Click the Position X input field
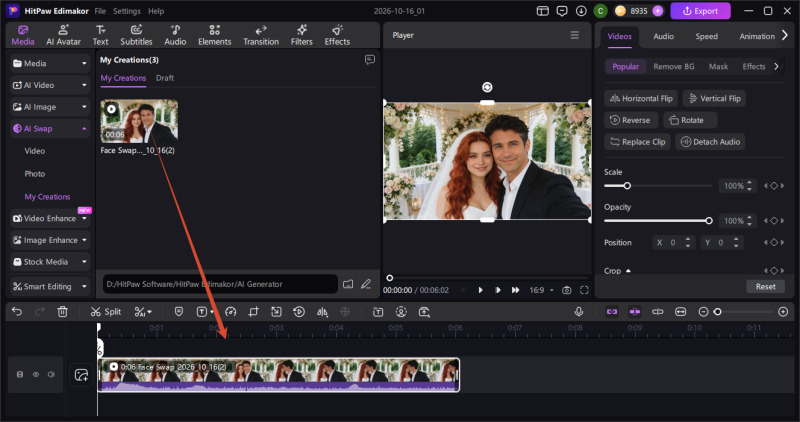Image resolution: width=800 pixels, height=422 pixels. click(x=673, y=242)
